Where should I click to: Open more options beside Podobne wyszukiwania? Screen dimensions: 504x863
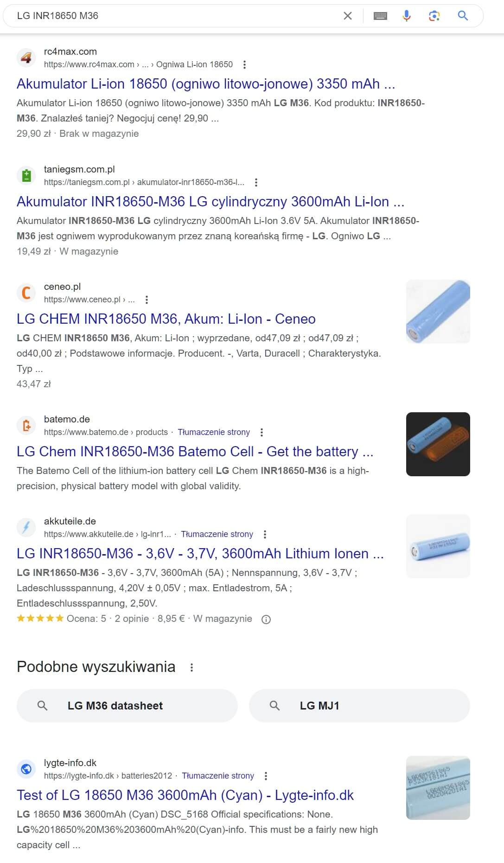click(x=191, y=667)
